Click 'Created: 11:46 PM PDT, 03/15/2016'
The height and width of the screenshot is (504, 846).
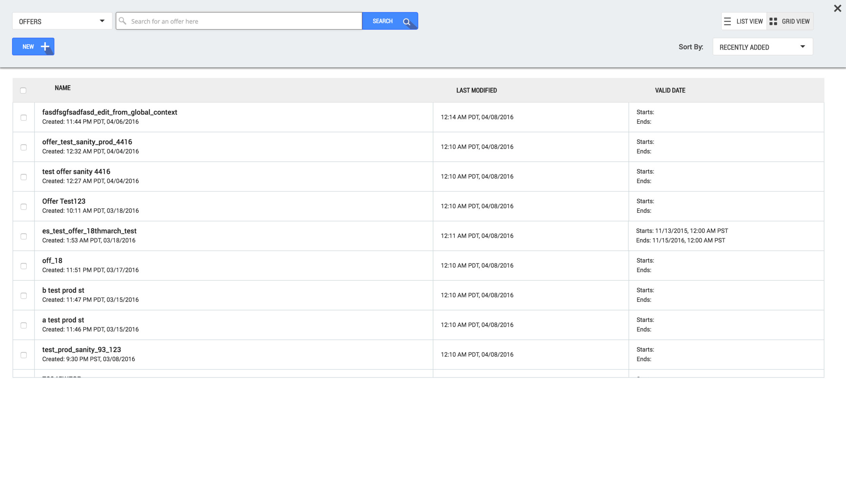90,329
